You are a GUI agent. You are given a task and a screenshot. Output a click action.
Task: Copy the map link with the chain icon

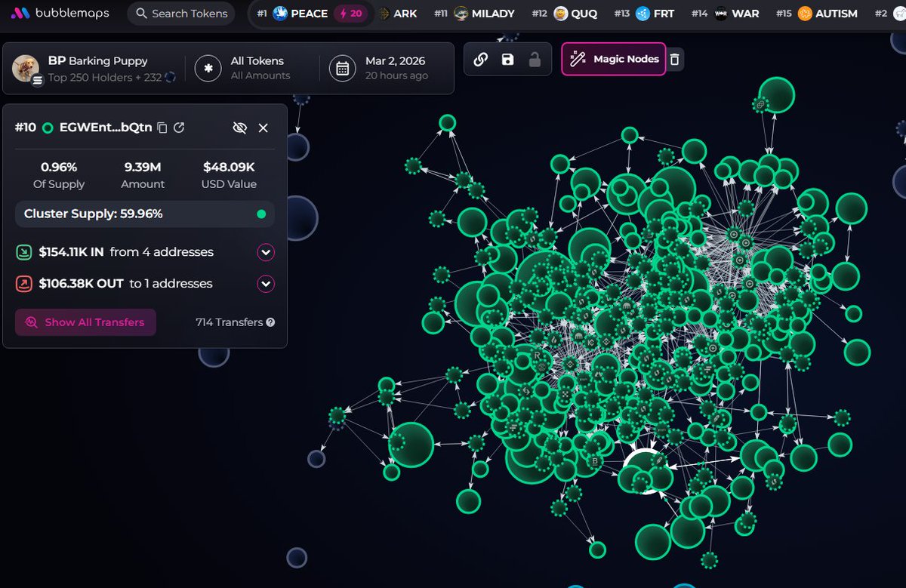(x=481, y=59)
